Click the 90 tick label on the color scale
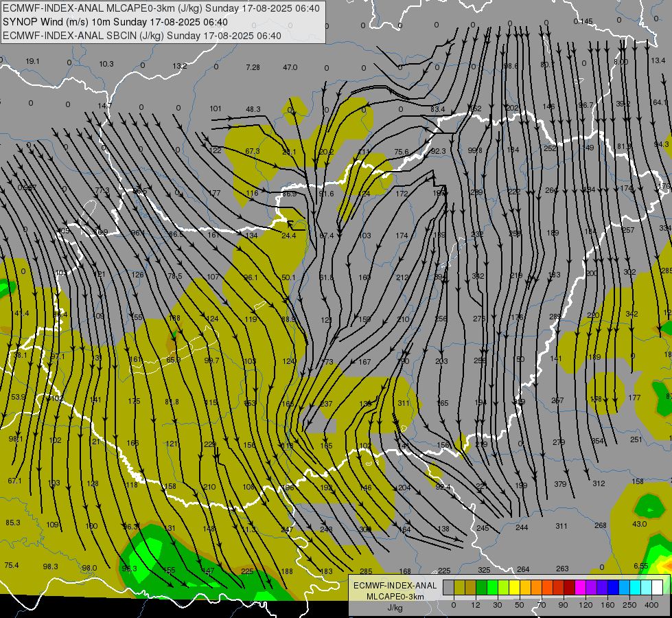Viewport: 672px width, 618px height. [x=563, y=605]
